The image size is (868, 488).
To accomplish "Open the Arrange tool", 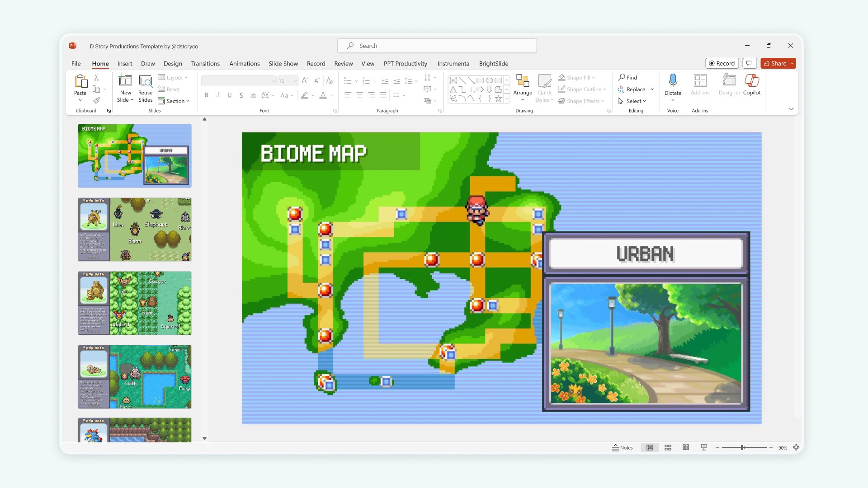I will [523, 88].
